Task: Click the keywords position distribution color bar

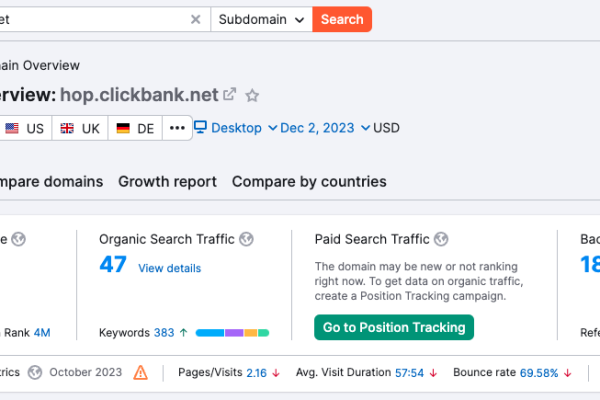Action: tap(232, 333)
